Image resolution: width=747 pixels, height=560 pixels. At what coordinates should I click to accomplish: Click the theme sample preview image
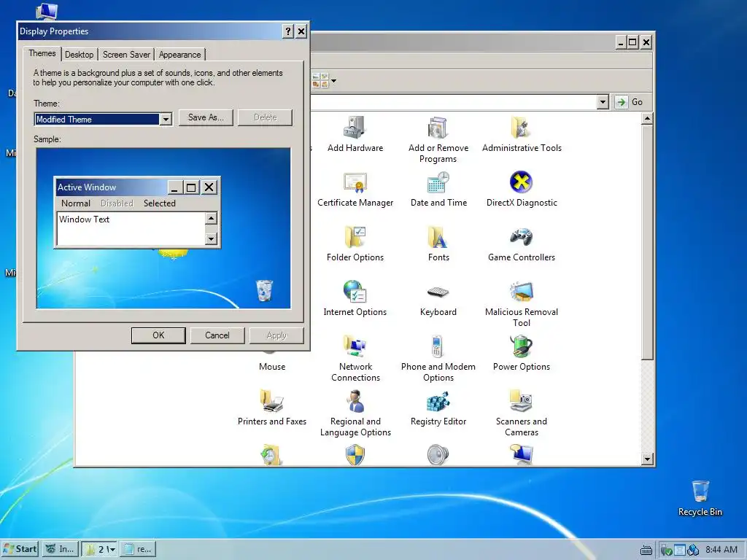pyautogui.click(x=163, y=228)
